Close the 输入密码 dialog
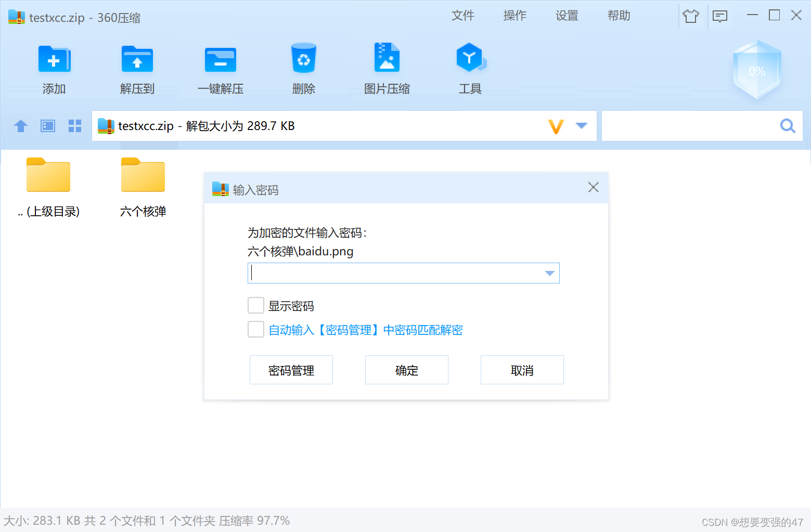The height and width of the screenshot is (532, 811). (594, 187)
